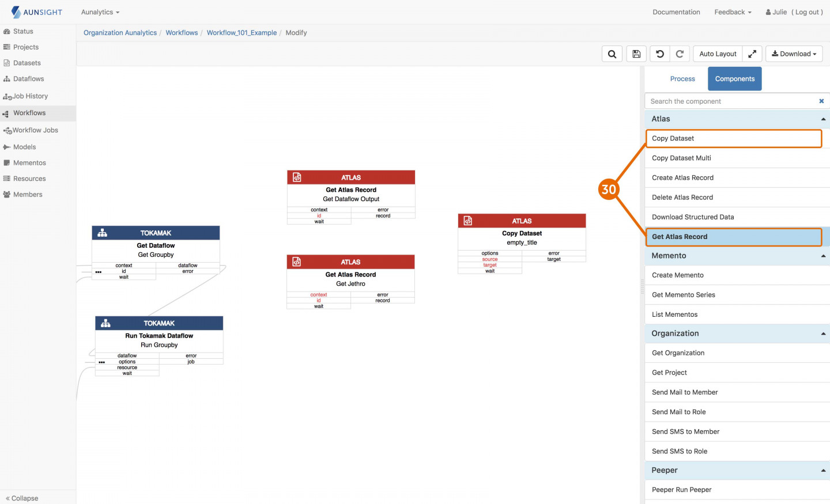Viewport: 830px width, 504px height.
Task: Click the Auto Layout button
Action: (x=718, y=54)
